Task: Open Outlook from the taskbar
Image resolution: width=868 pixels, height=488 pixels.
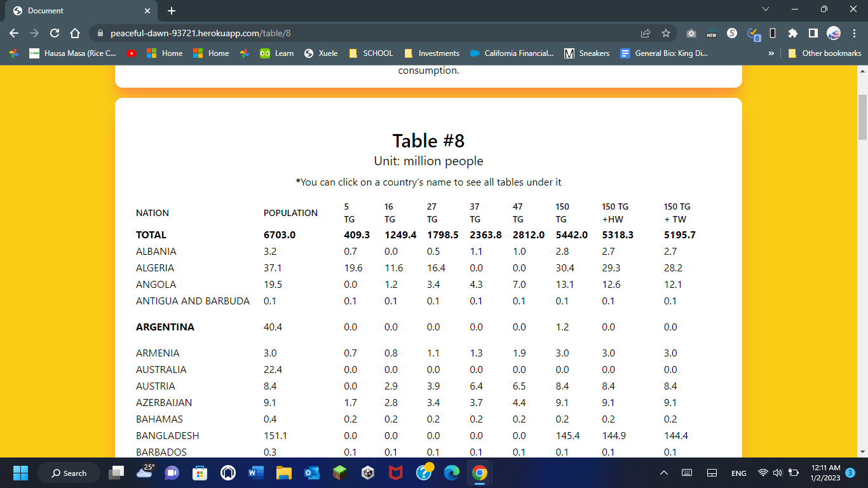Action: (x=311, y=473)
